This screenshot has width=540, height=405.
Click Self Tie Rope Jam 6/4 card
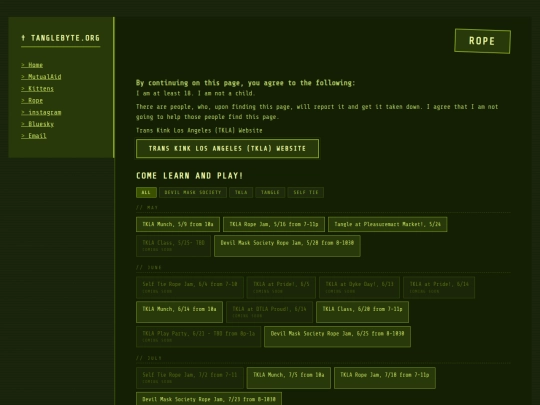coord(190,287)
